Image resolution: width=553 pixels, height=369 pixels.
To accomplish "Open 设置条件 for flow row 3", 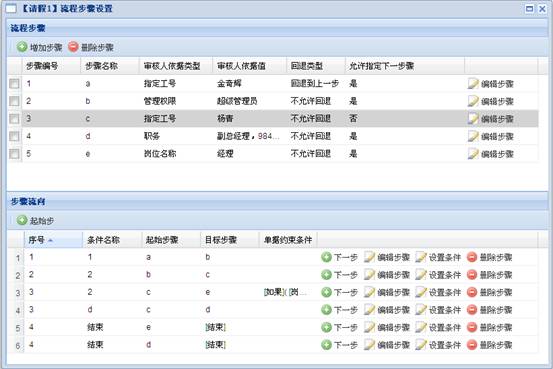I will [x=438, y=292].
